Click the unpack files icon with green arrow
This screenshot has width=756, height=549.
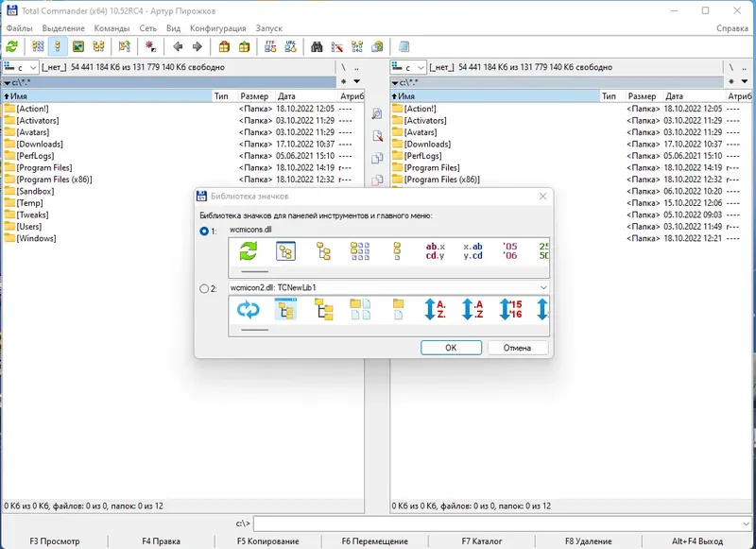245,46
